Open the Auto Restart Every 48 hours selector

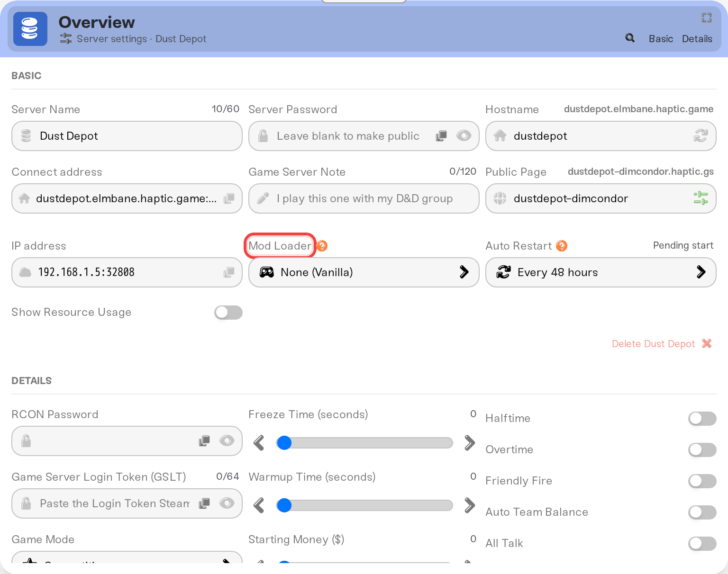tap(601, 272)
